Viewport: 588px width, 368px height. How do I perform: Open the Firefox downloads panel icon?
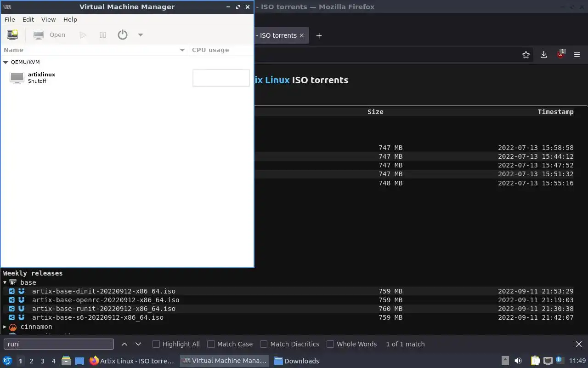coord(543,55)
